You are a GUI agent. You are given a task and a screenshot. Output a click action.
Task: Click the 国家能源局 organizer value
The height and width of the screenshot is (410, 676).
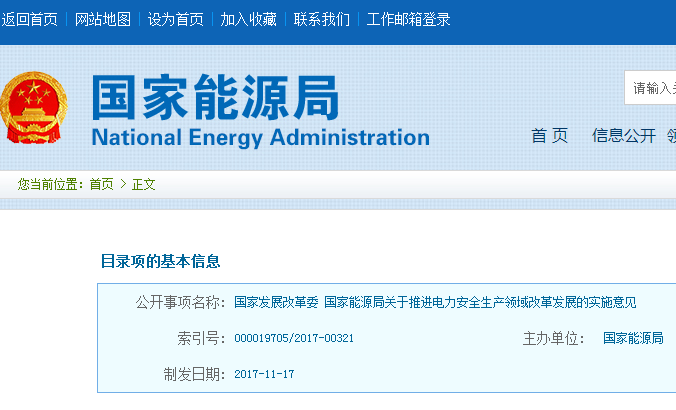[632, 338]
